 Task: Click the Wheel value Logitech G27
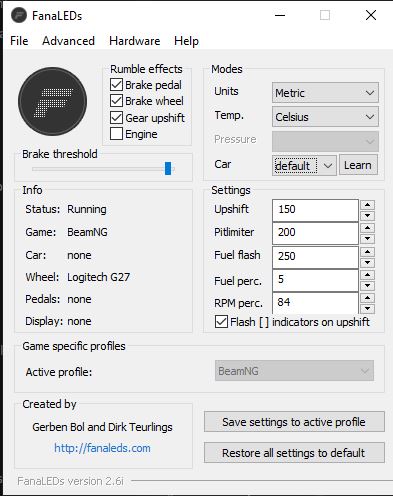99,277
